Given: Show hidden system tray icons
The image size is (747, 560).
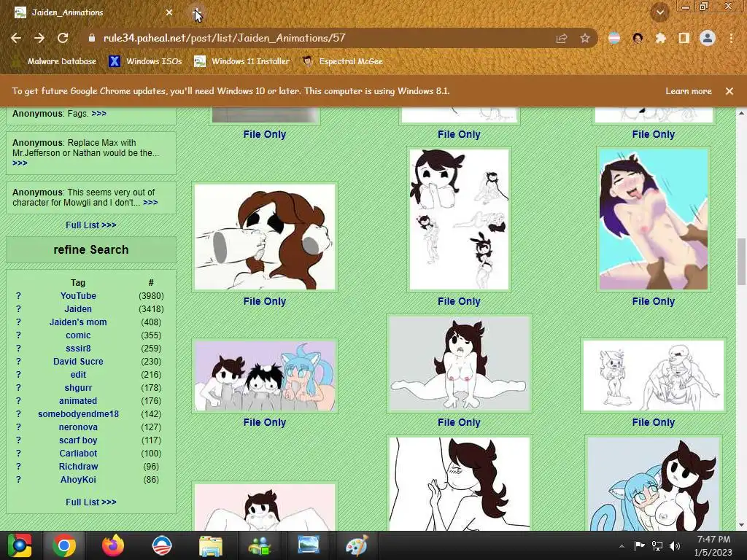Looking at the screenshot, I should point(622,545).
